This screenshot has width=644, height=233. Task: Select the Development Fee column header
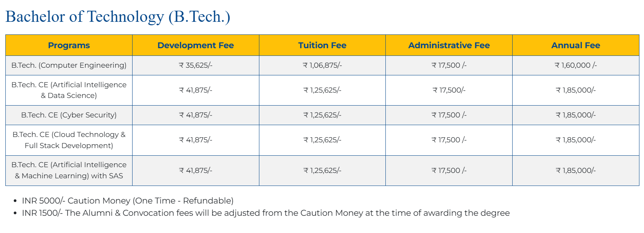click(196, 45)
